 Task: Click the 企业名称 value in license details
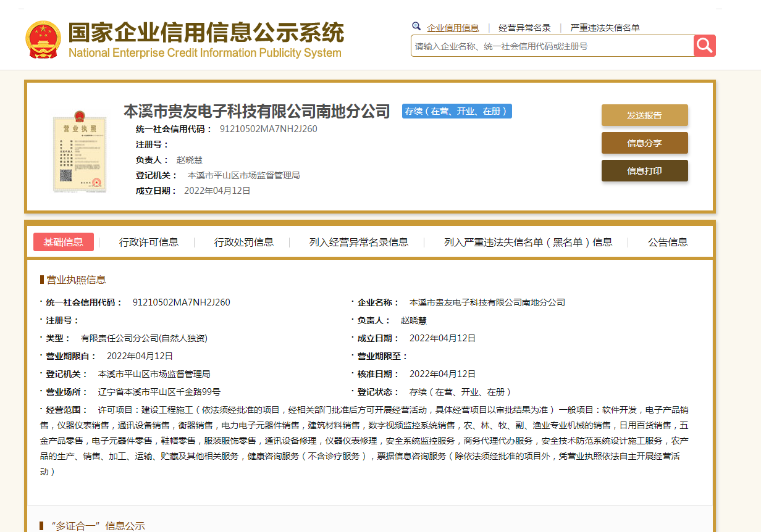487,302
